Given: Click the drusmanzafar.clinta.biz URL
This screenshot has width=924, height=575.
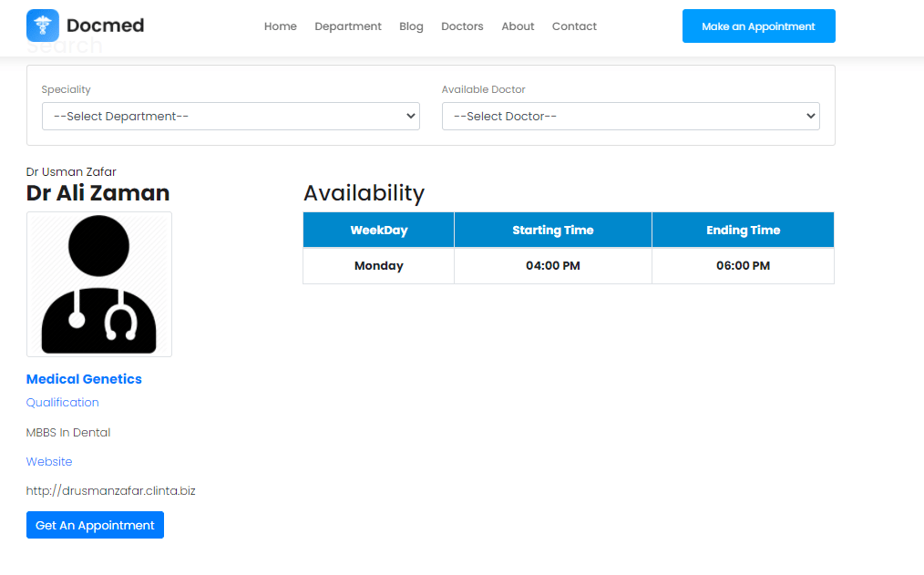Looking at the screenshot, I should click(x=111, y=491).
